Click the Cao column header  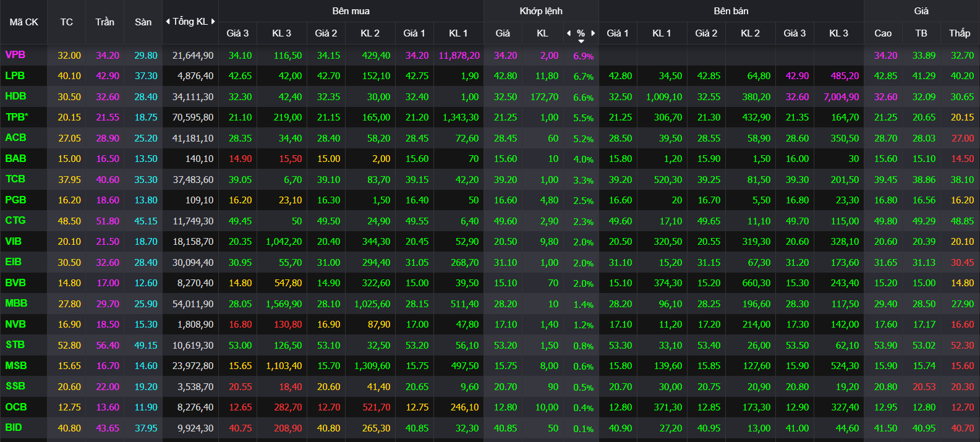883,33
